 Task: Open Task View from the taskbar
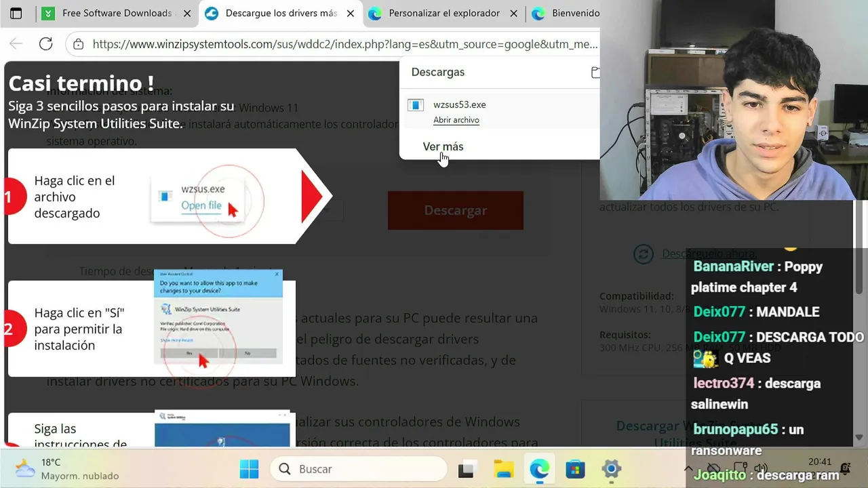click(x=466, y=469)
